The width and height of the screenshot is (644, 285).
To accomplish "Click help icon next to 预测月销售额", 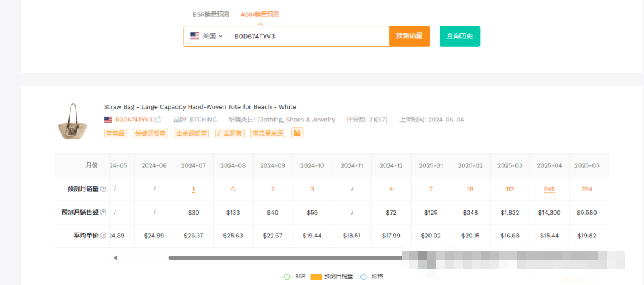I will tap(103, 213).
